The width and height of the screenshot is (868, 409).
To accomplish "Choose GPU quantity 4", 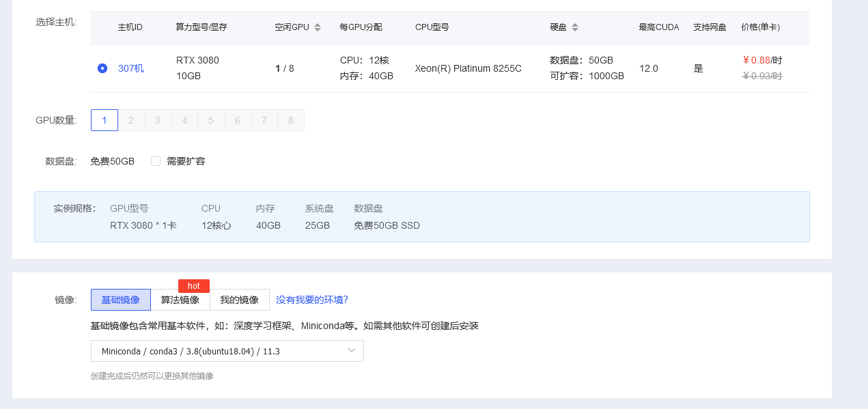I will pos(184,120).
